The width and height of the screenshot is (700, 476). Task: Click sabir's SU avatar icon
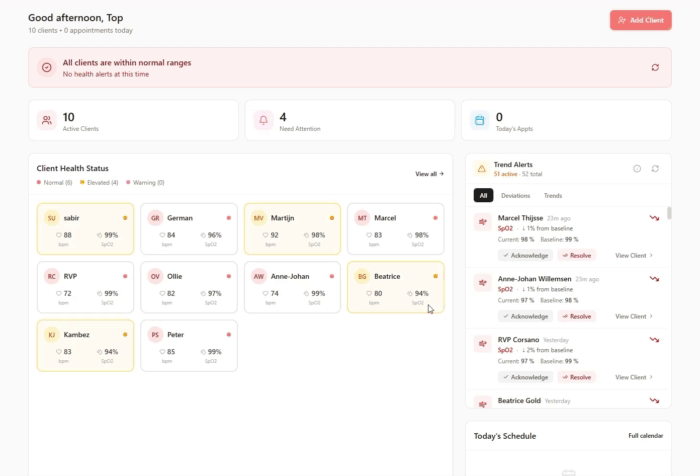click(50, 218)
